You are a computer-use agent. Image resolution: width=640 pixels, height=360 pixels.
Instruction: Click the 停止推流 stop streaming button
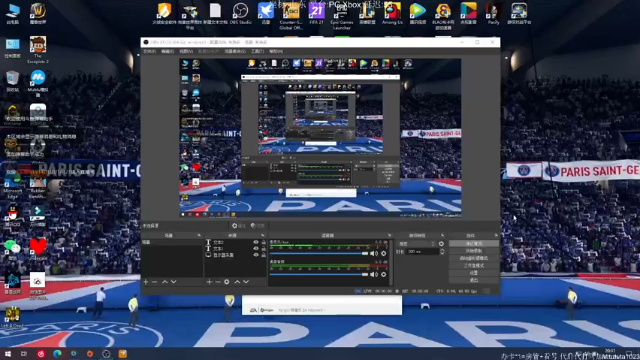point(473,244)
